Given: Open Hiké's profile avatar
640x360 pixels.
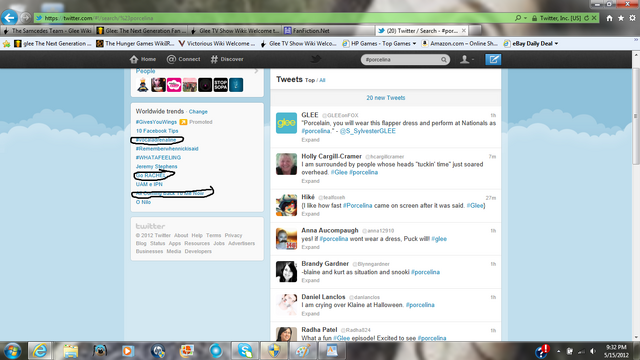Looking at the screenshot, I should tap(287, 205).
